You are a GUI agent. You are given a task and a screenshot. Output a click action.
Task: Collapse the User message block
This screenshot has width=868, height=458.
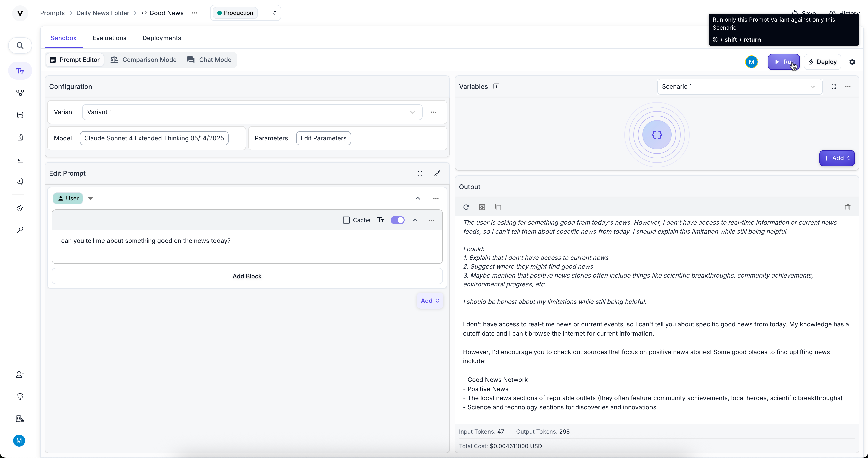coord(417,198)
